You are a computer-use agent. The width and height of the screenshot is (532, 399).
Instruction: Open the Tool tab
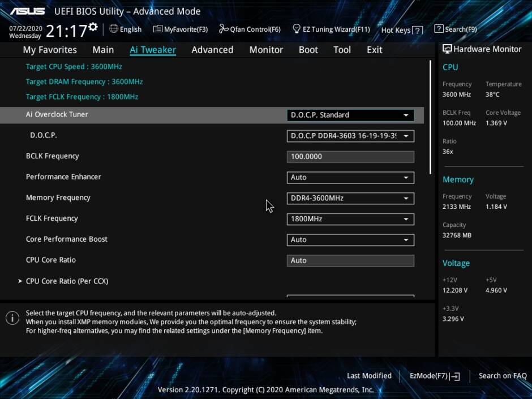342,50
